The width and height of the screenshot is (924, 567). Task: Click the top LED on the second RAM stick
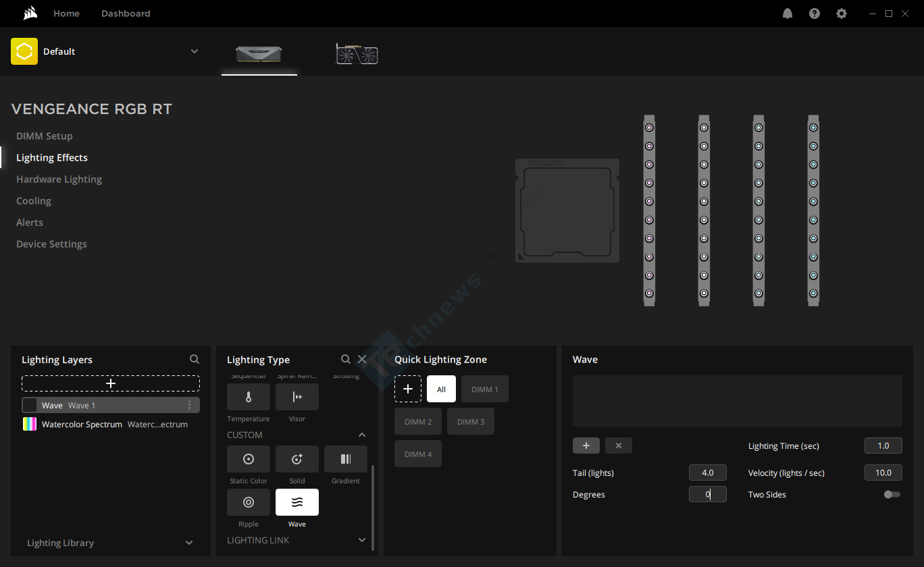(x=704, y=128)
